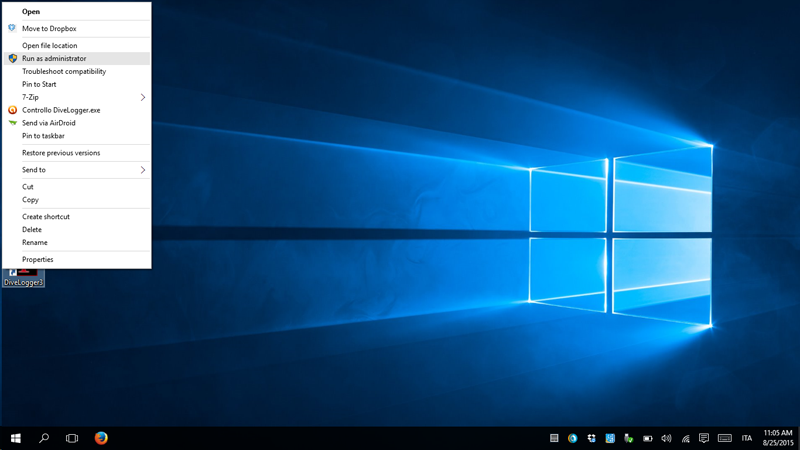Open the clock showing 11:05 AM
The height and width of the screenshot is (450, 800).
click(778, 438)
